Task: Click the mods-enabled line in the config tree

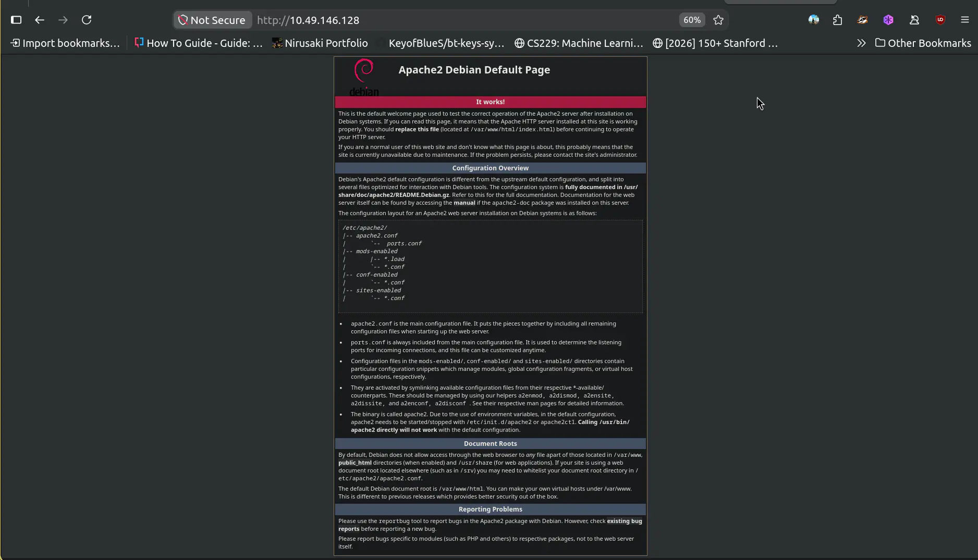Action: coord(376,251)
